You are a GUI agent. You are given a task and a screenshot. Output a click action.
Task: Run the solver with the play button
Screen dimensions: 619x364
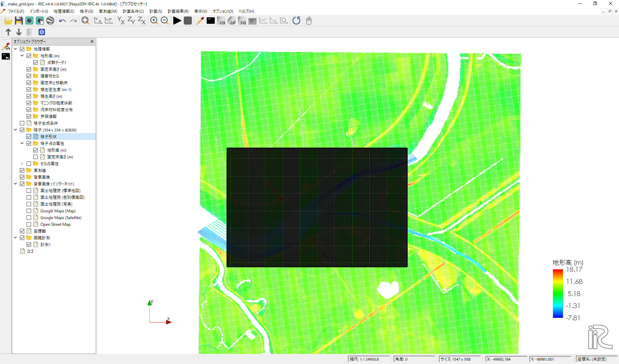tap(177, 21)
